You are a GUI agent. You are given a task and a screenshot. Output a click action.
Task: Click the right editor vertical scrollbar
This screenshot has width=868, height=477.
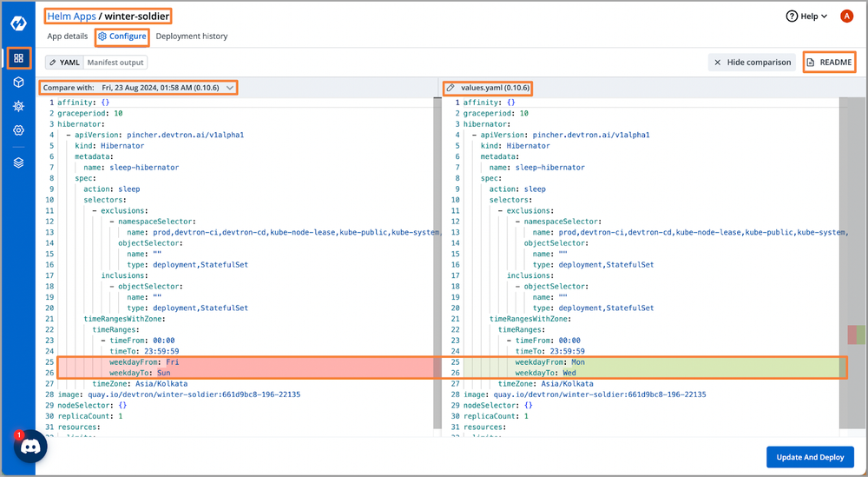[844, 263]
